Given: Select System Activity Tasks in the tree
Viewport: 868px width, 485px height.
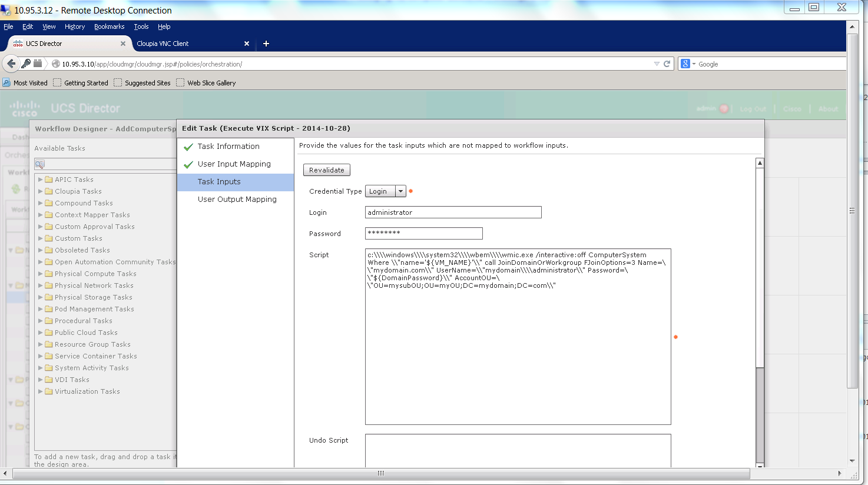Looking at the screenshot, I should (92, 368).
